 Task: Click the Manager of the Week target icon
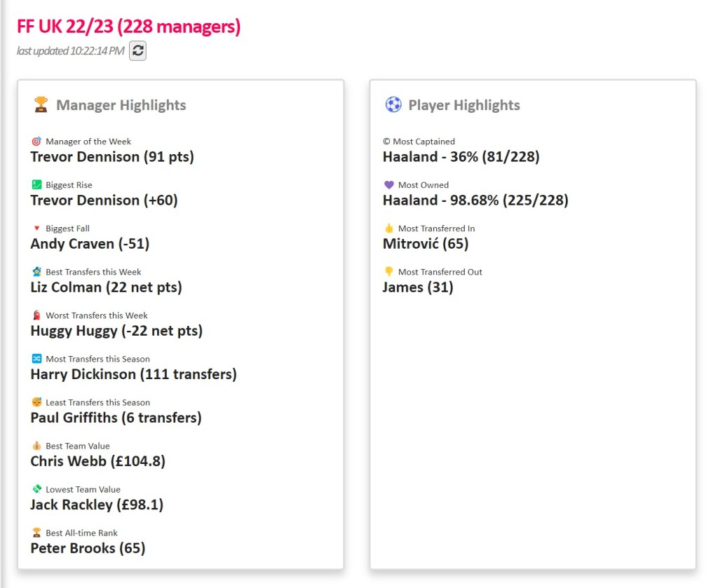pos(36,142)
